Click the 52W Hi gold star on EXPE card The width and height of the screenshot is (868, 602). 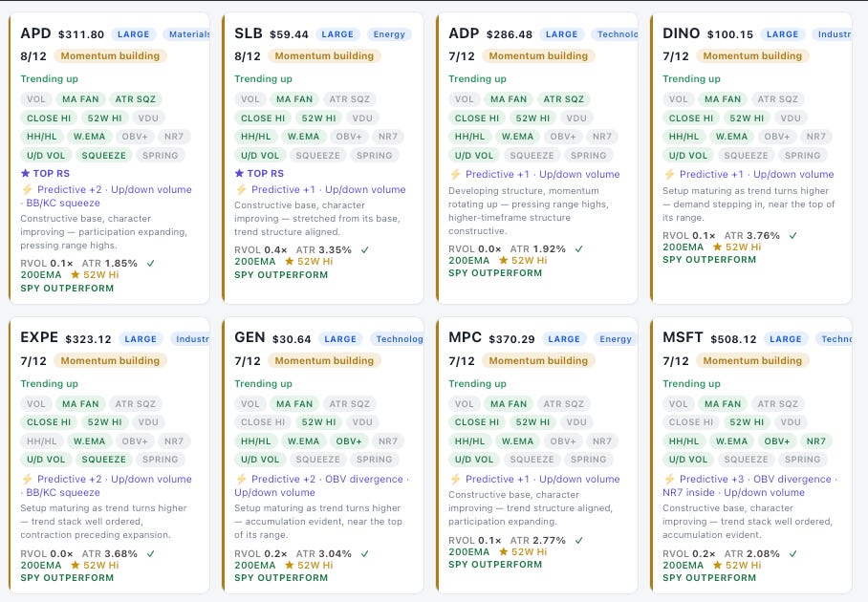point(76,565)
